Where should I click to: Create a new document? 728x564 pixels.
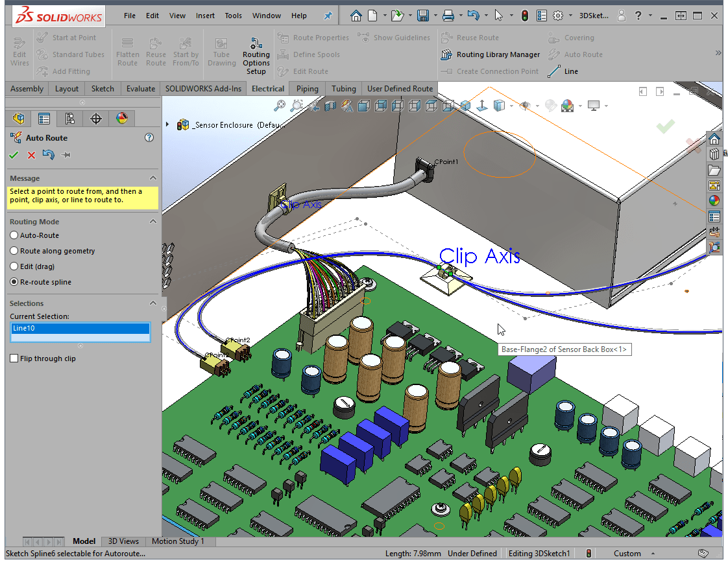(372, 16)
